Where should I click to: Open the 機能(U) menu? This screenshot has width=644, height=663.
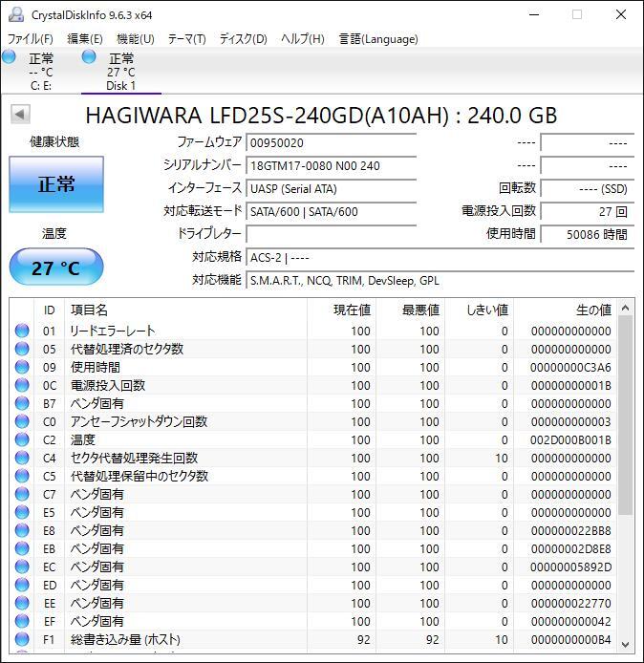(135, 39)
